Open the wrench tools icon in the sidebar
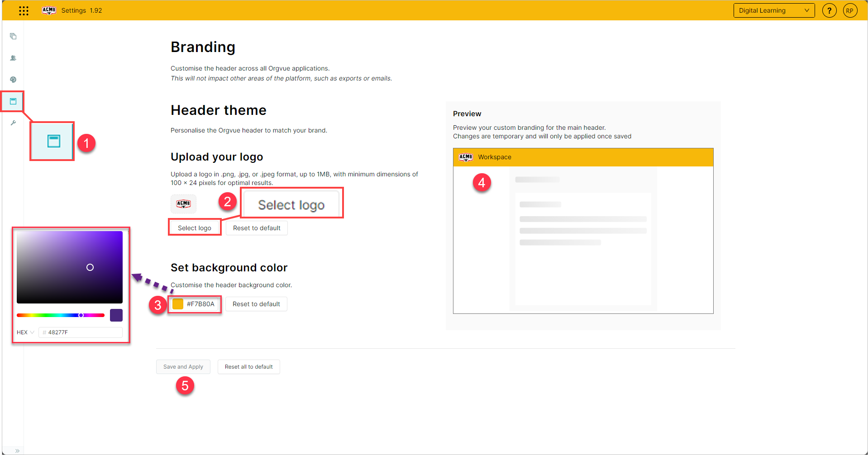 13,123
